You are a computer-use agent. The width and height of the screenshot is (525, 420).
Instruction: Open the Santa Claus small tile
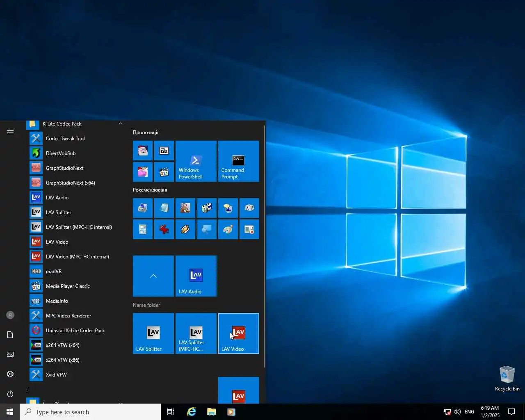pyautogui.click(x=143, y=151)
